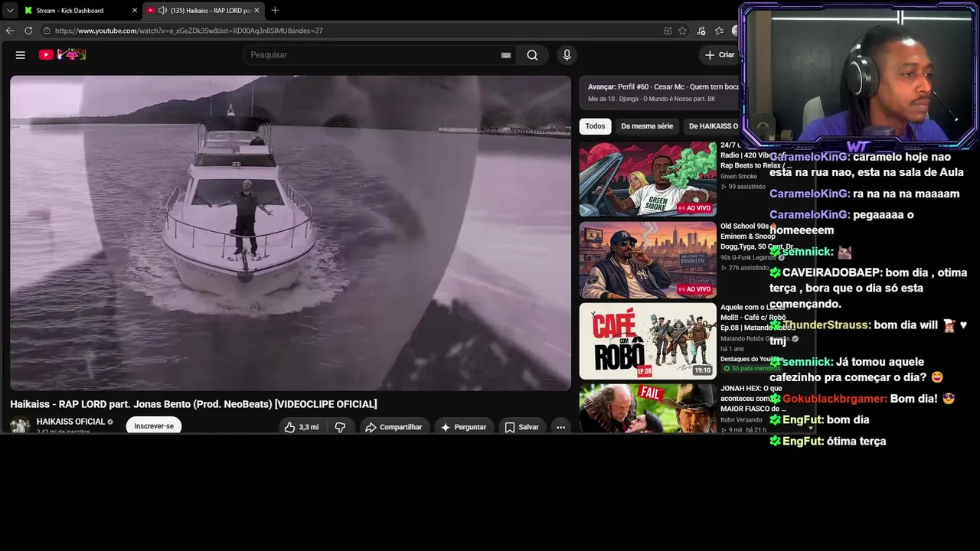View site info via the lock icon
This screenshot has width=980, height=551.
[x=47, y=31]
